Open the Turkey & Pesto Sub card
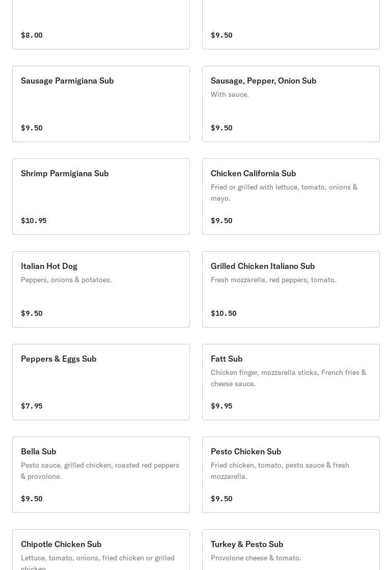392x570 pixels. pos(291,550)
